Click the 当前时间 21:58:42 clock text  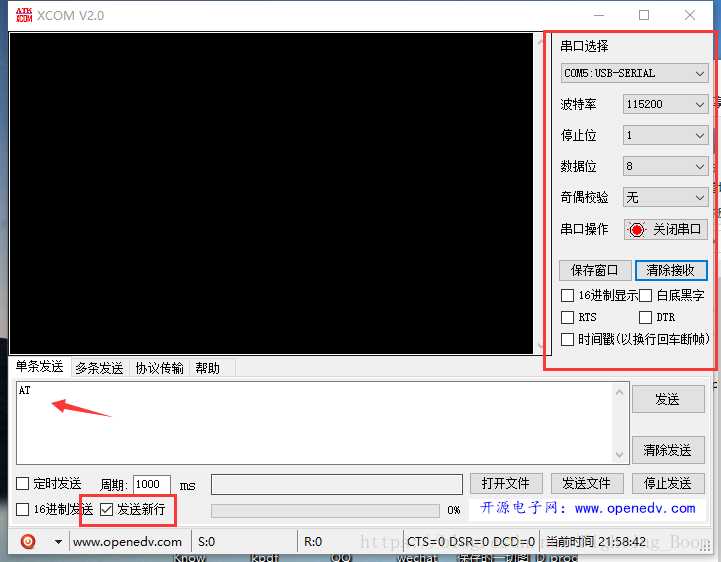coord(596,542)
